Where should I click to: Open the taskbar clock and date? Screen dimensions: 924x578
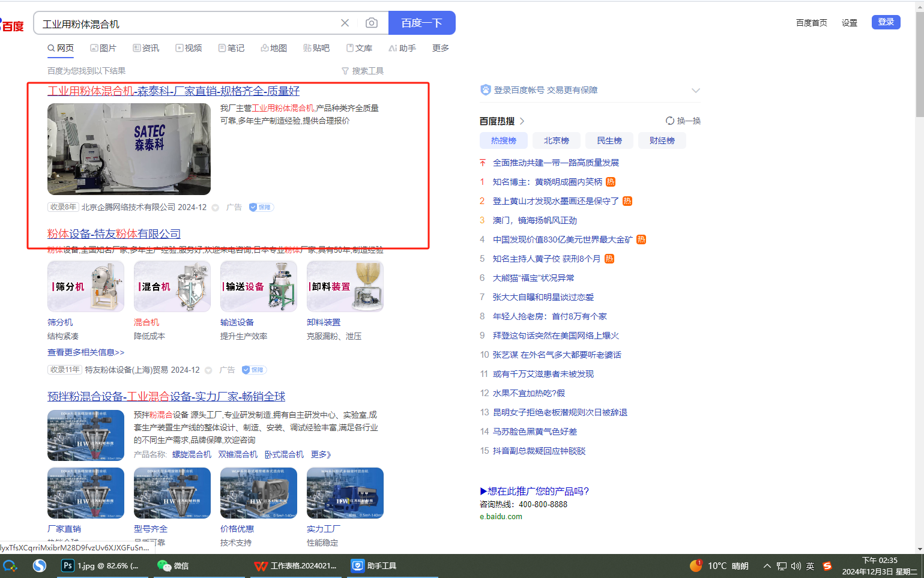click(880, 566)
